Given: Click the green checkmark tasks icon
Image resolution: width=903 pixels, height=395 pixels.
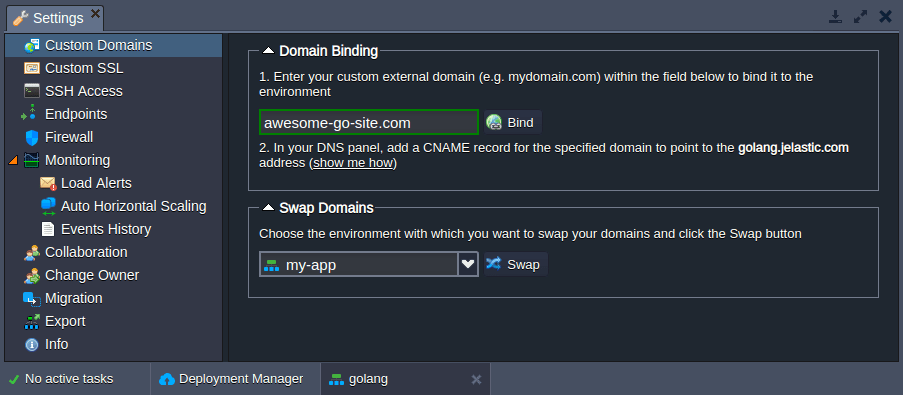Looking at the screenshot, I should click(x=14, y=379).
